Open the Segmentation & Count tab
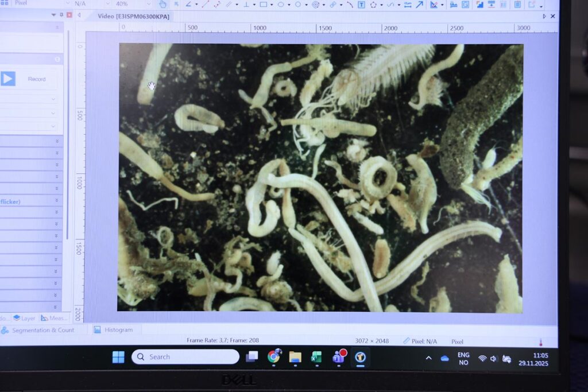This screenshot has width=588, height=392. 42,330
